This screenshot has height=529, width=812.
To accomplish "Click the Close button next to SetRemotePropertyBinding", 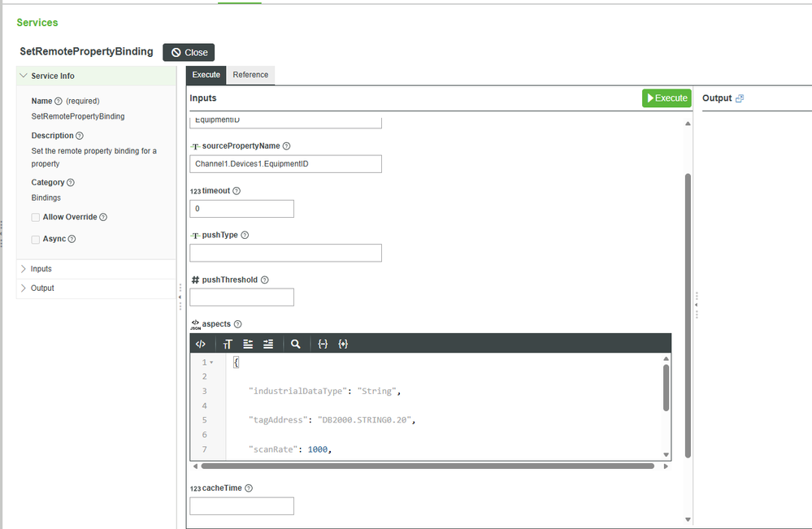I will [189, 52].
